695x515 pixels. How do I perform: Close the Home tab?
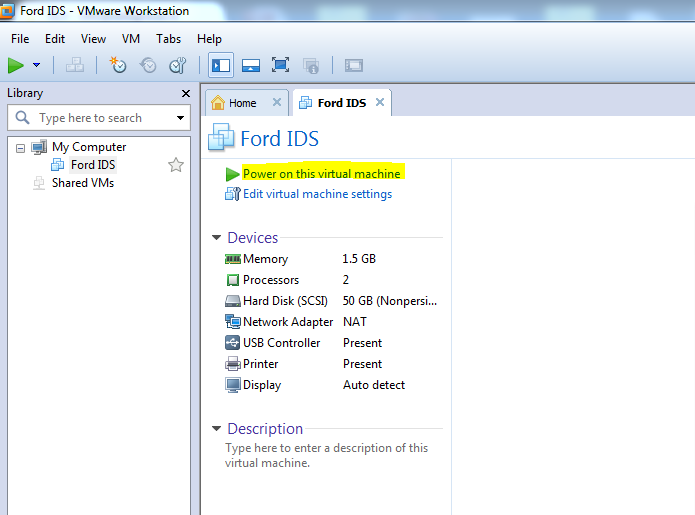pos(277,102)
